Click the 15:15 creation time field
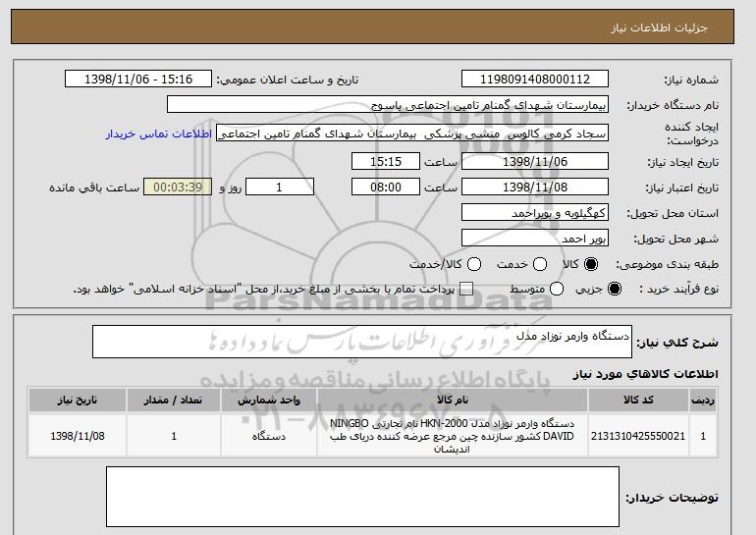This screenshot has width=756, height=535. click(x=386, y=161)
